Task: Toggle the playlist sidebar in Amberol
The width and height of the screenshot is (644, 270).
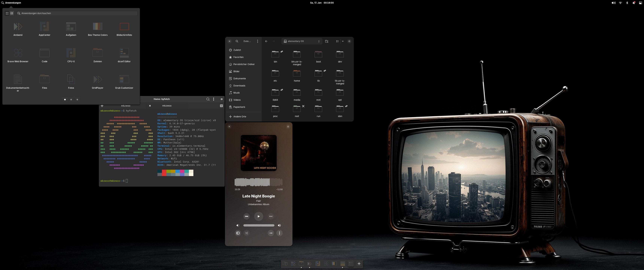Action: click(x=238, y=233)
